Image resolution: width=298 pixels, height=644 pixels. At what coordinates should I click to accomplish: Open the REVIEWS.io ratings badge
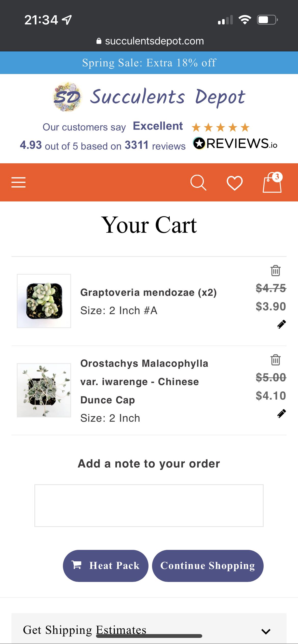tap(235, 143)
